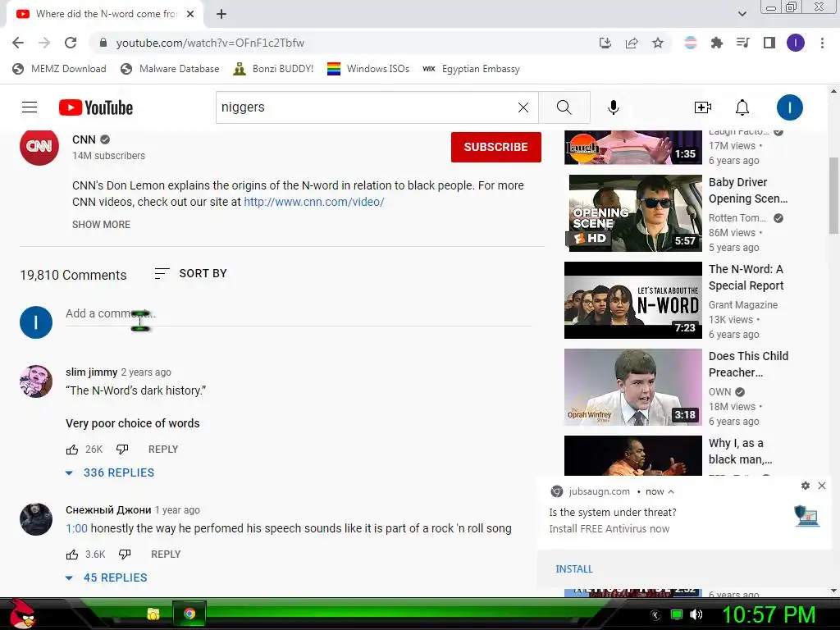Bookmark this page with the star icon
840x630 pixels.
click(658, 43)
